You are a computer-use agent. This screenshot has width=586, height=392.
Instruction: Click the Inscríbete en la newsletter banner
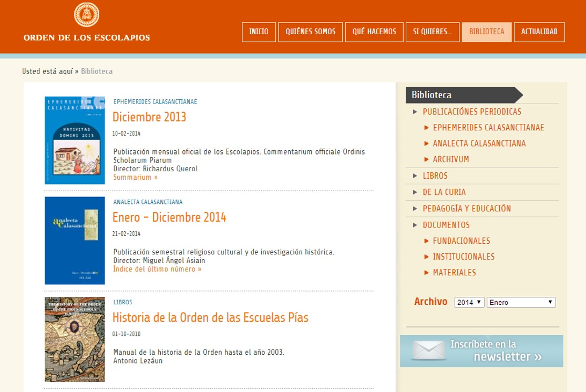tap(495, 351)
